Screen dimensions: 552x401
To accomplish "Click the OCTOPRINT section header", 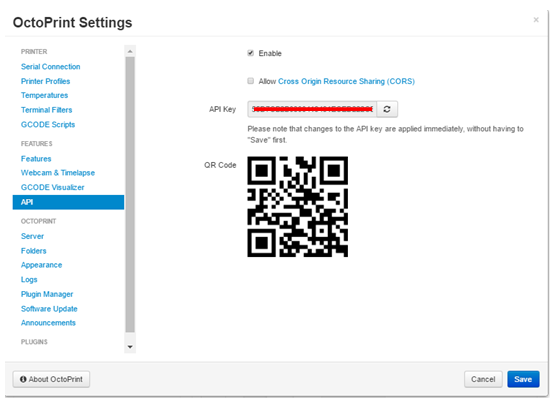I will point(38,221).
